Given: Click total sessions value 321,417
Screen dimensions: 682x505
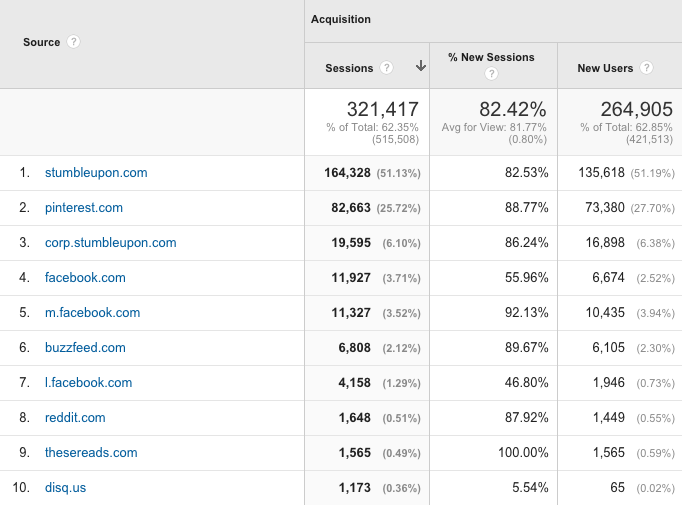Looking at the screenshot, I should (382, 109).
